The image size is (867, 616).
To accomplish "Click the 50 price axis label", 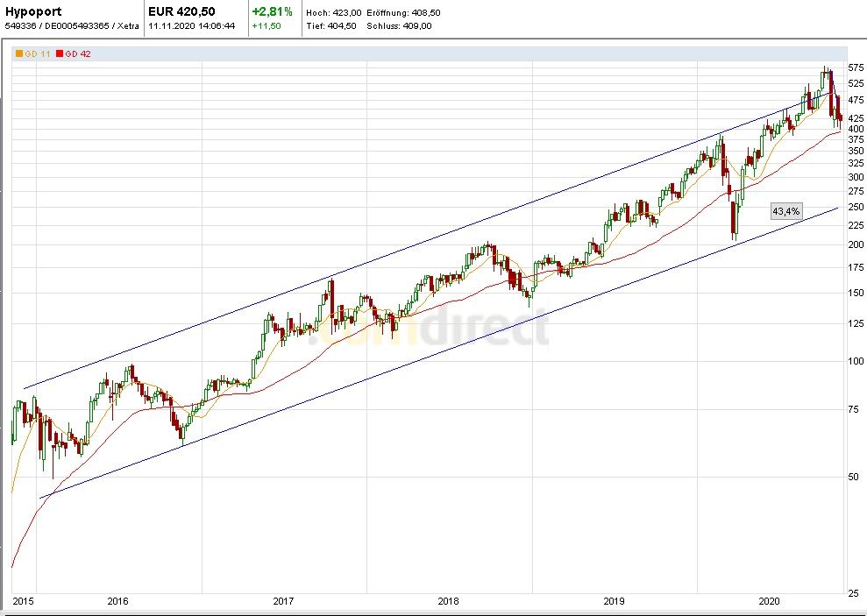I will click(x=854, y=478).
